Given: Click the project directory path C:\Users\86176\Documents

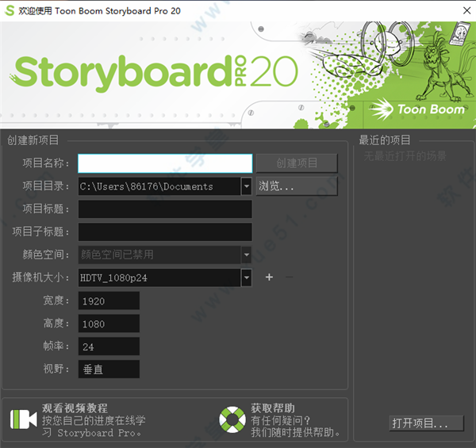Looking at the screenshot, I should pyautogui.click(x=146, y=186).
